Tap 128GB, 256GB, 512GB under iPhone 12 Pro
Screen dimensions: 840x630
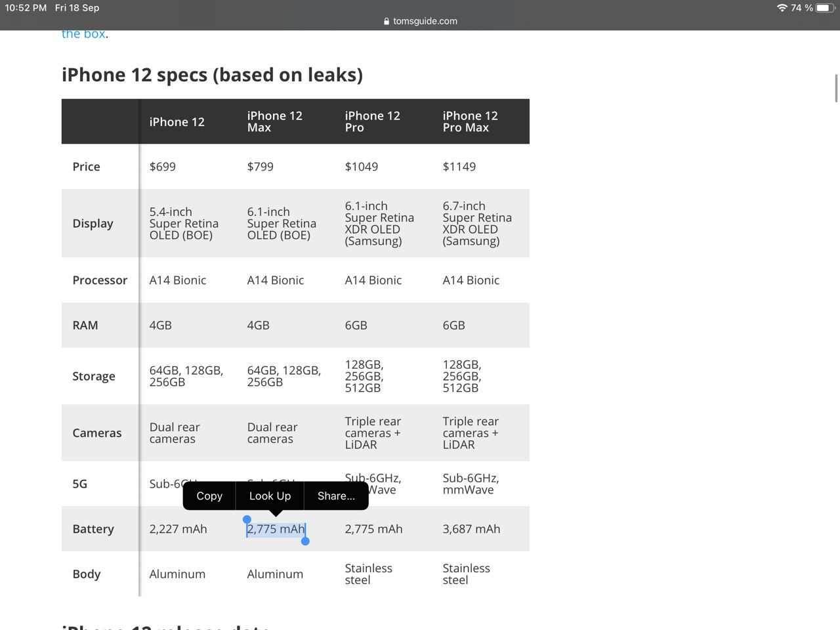(x=365, y=376)
